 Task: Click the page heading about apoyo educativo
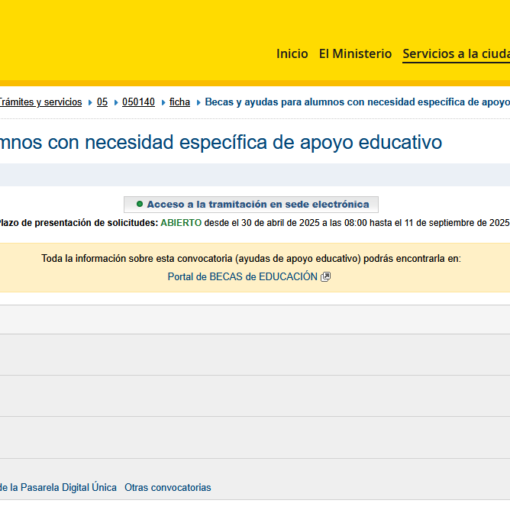point(221,142)
